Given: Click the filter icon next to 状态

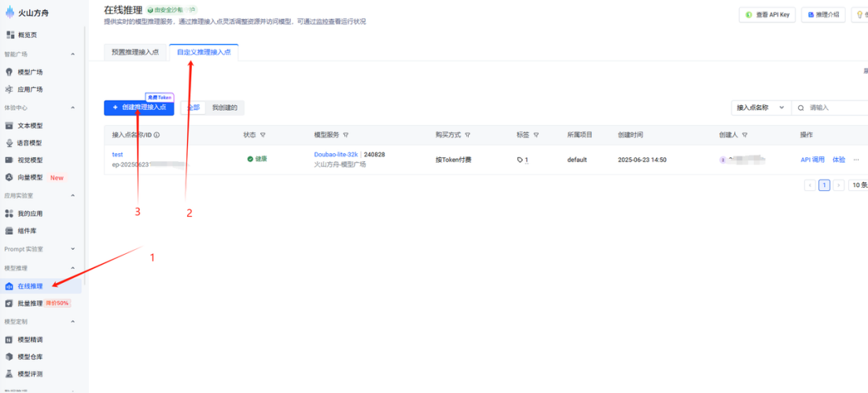Looking at the screenshot, I should tap(263, 135).
